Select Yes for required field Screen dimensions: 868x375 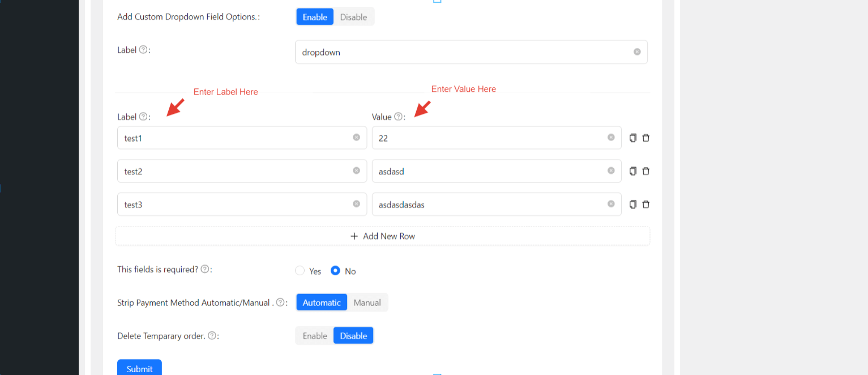click(300, 271)
